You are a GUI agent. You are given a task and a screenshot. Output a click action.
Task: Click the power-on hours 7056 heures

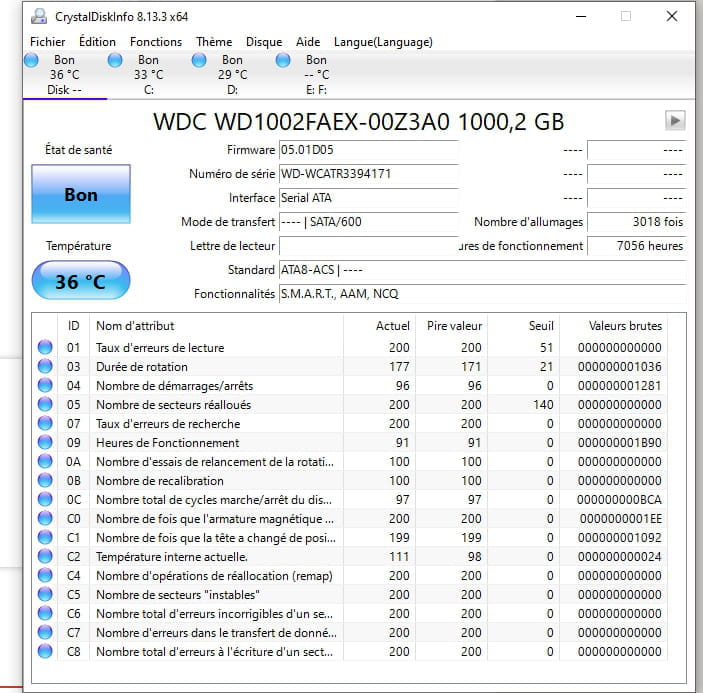(x=637, y=246)
